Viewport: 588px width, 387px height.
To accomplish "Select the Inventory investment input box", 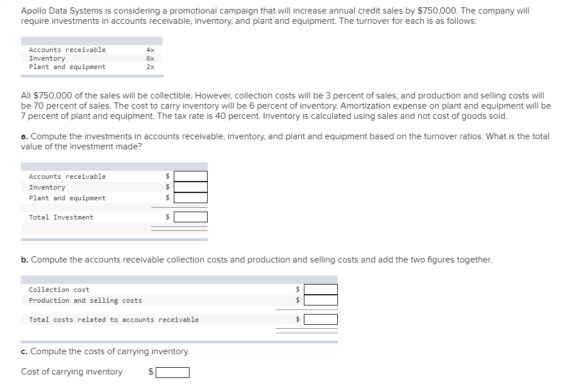I will pos(191,187).
